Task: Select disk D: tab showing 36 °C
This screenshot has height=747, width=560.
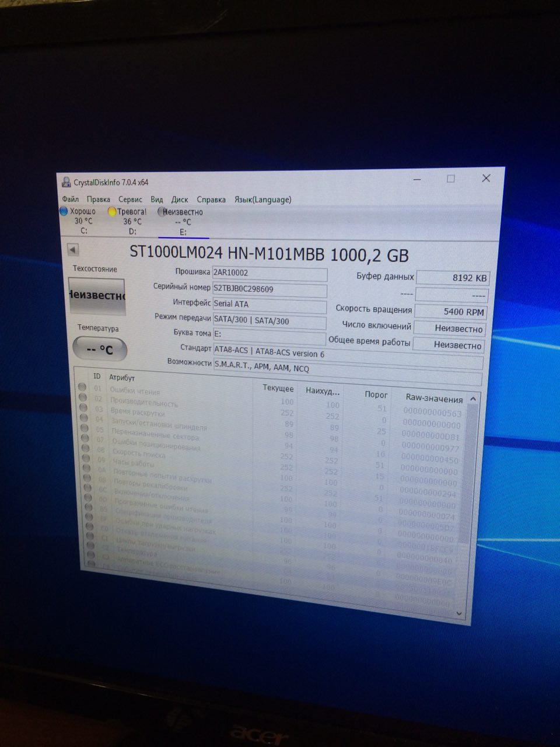Action: pyautogui.click(x=129, y=221)
